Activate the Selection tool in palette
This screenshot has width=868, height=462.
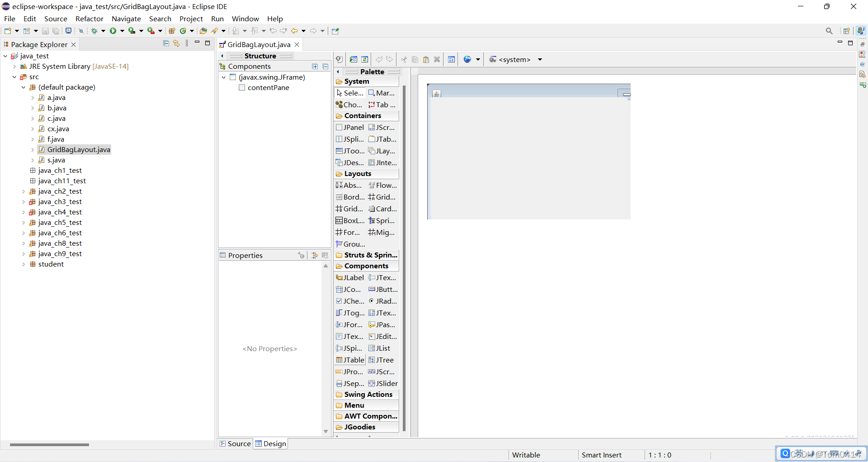tap(350, 93)
